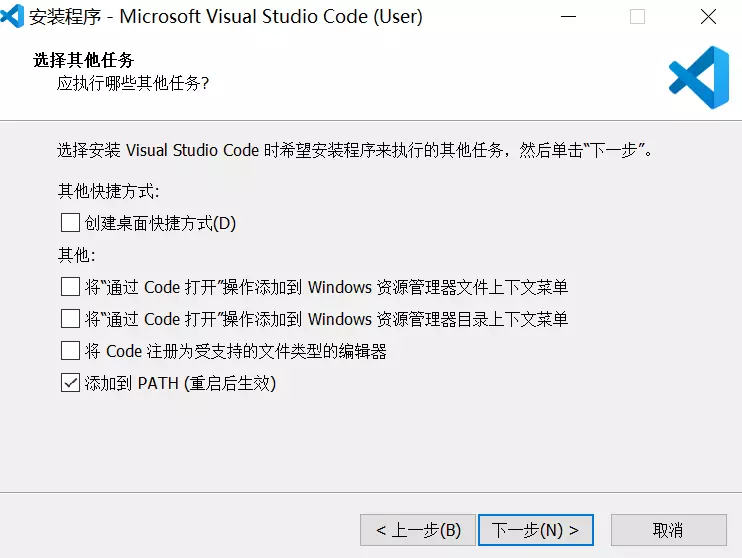The image size is (742, 558).
Task: Uncheck the 添加到 PATH (重启后生效) checkbox
Action: tap(70, 383)
